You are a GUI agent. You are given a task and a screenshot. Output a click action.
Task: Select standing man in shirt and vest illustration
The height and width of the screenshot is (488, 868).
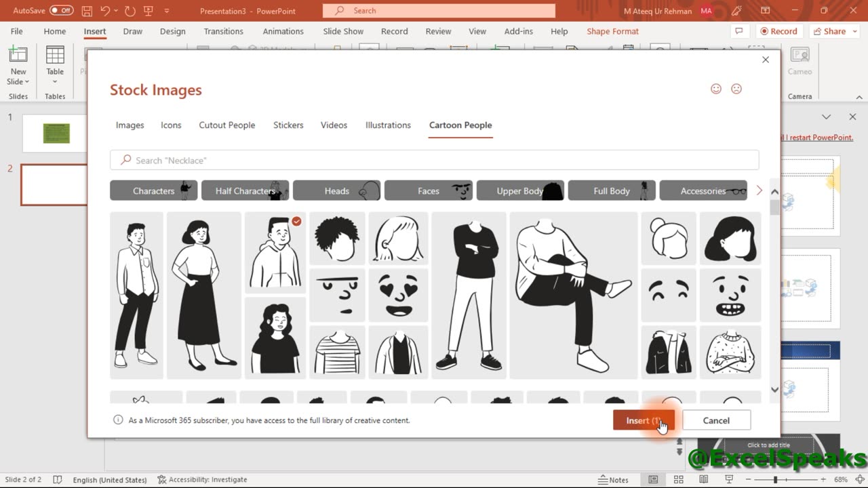136,296
